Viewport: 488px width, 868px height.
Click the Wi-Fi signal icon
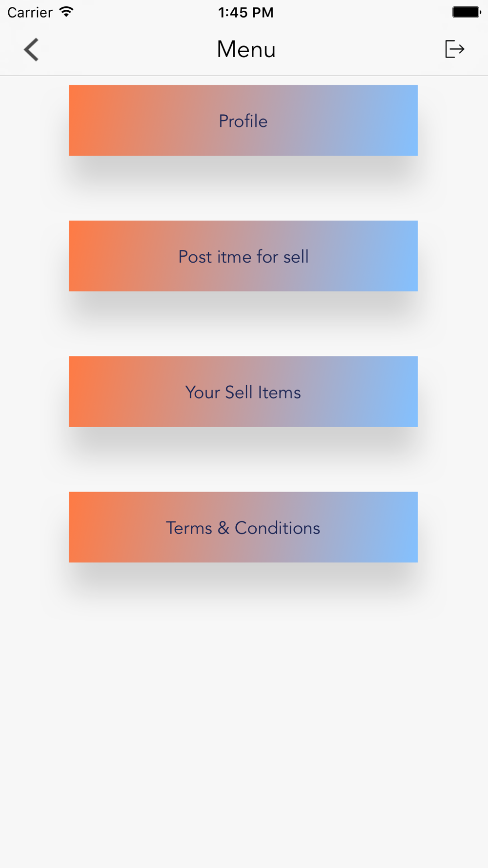(66, 12)
